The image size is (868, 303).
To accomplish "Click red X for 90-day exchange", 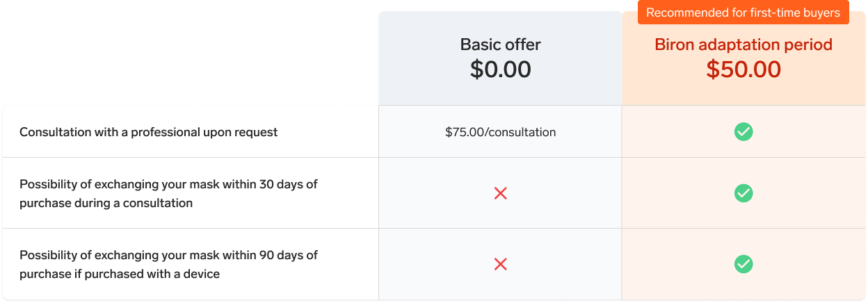I will pyautogui.click(x=500, y=264).
